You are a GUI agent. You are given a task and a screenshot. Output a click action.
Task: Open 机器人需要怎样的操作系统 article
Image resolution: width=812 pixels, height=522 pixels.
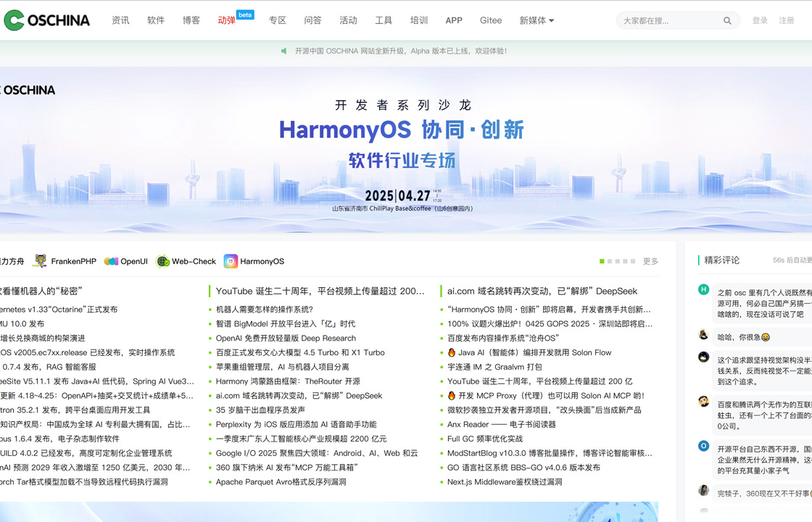[265, 310]
